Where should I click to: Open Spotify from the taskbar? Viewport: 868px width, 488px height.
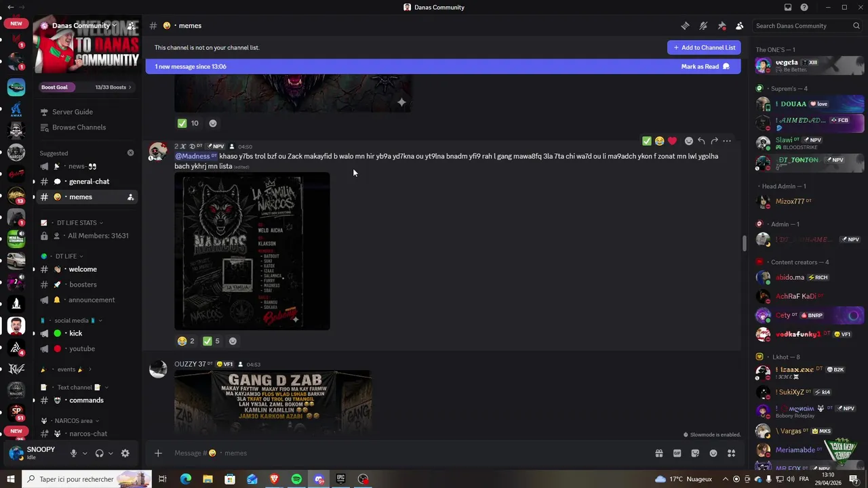coord(296,479)
